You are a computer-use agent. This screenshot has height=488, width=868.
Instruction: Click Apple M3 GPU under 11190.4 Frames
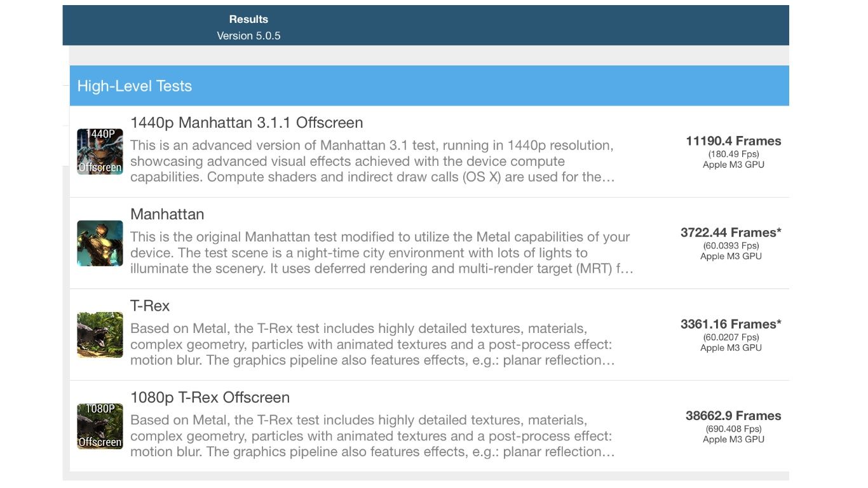coord(733,165)
